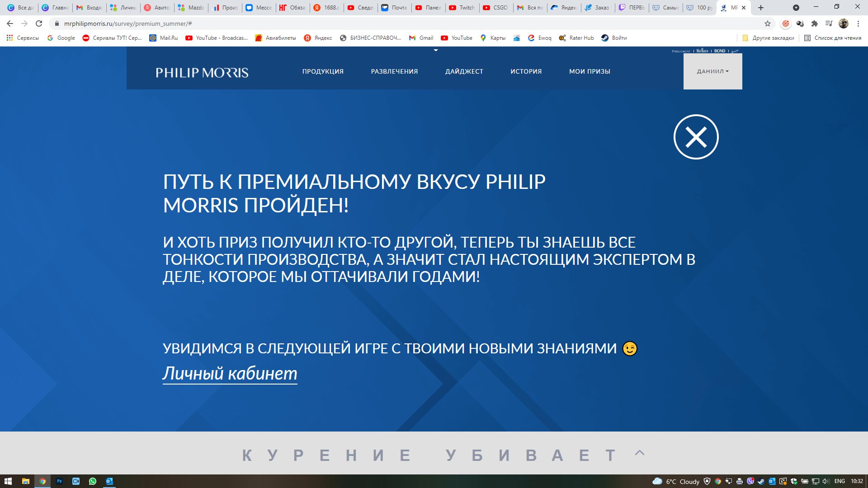Open the Rater Hub bookmark
Viewport: 868px width, 488px height.
pyautogui.click(x=576, y=38)
